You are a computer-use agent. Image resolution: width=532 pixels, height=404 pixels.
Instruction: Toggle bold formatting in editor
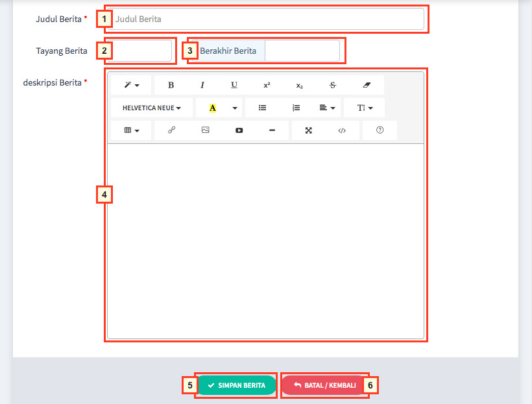[171, 85]
